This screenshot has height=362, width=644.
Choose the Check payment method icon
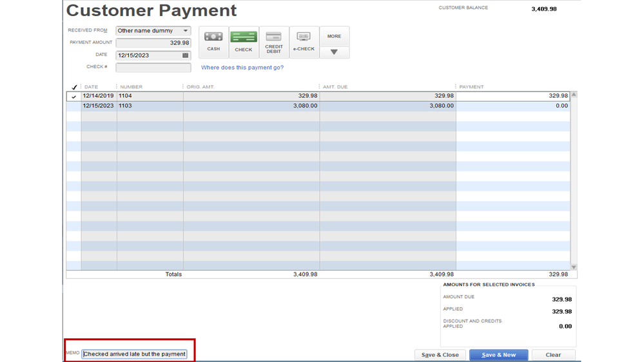[x=244, y=42]
